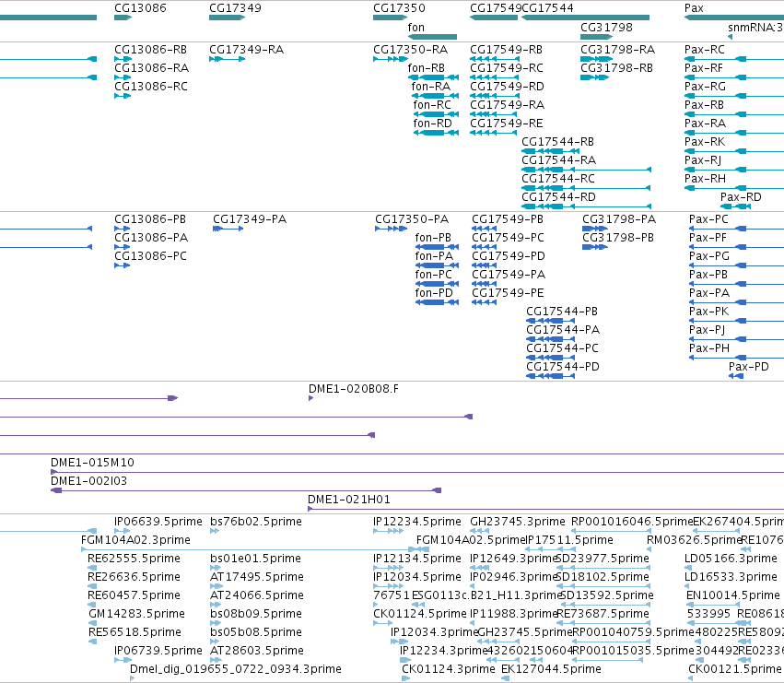Click the fon-PB protein glyph
784x683 pixels.
[x=437, y=247]
